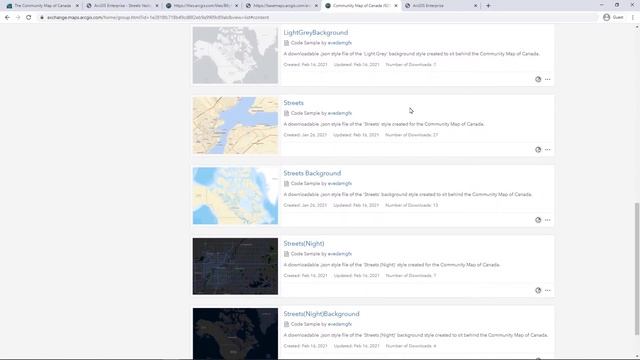Click the Streets item description text
Screen dimensions: 640x360
point(384,124)
